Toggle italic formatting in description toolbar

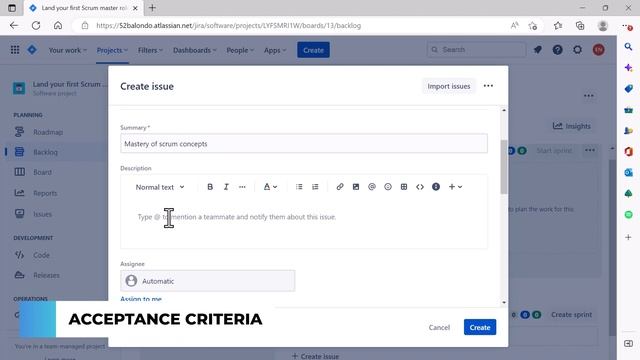226,187
